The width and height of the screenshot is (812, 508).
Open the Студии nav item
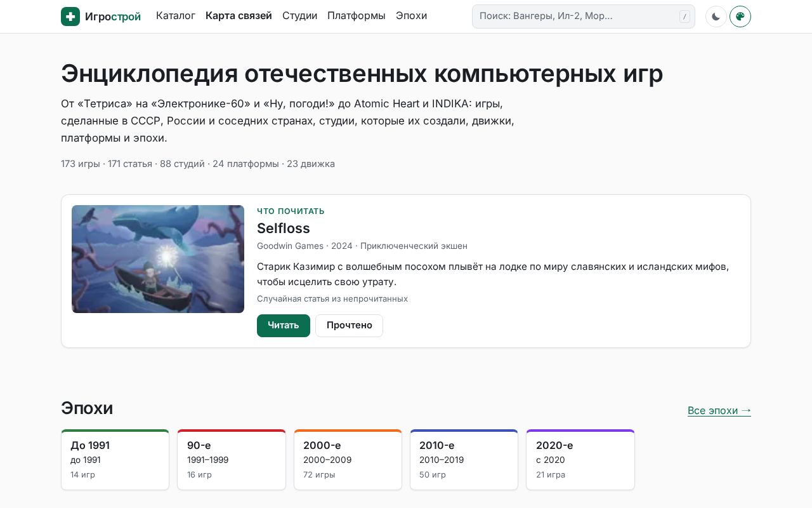click(299, 16)
